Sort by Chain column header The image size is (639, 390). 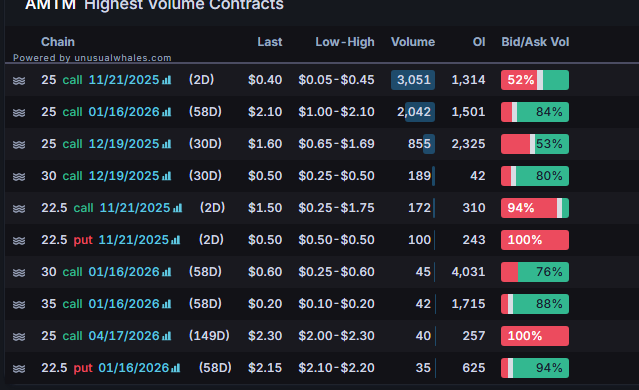(58, 42)
